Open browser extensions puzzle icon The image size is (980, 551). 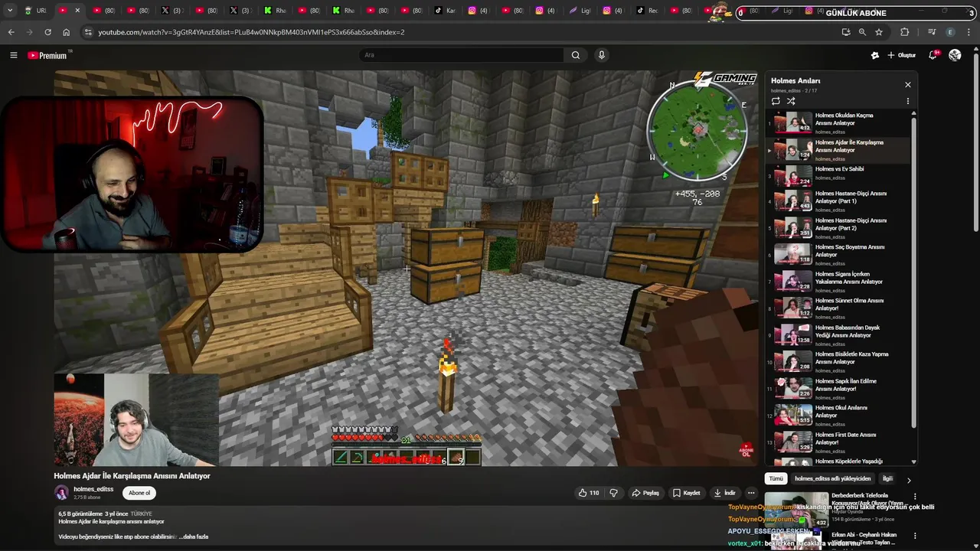click(x=905, y=32)
